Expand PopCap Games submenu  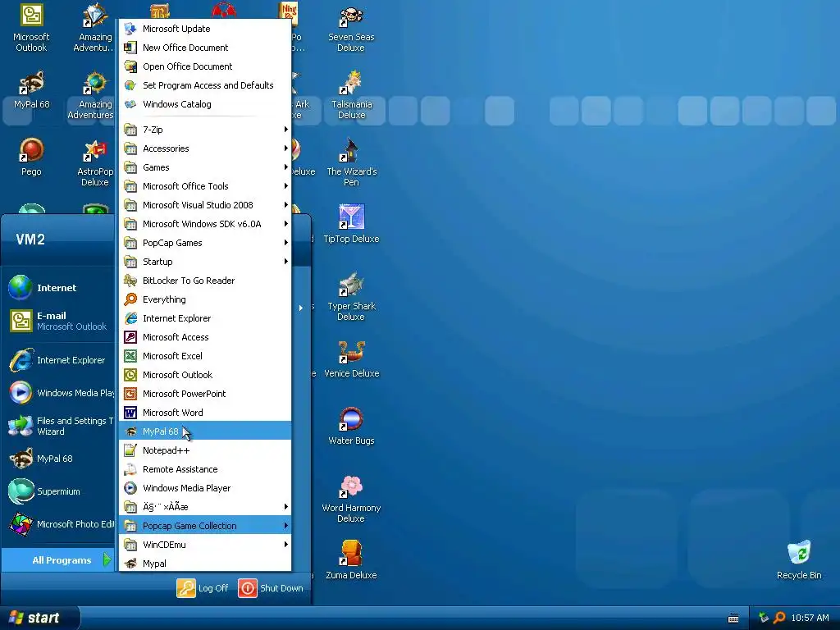[205, 243]
